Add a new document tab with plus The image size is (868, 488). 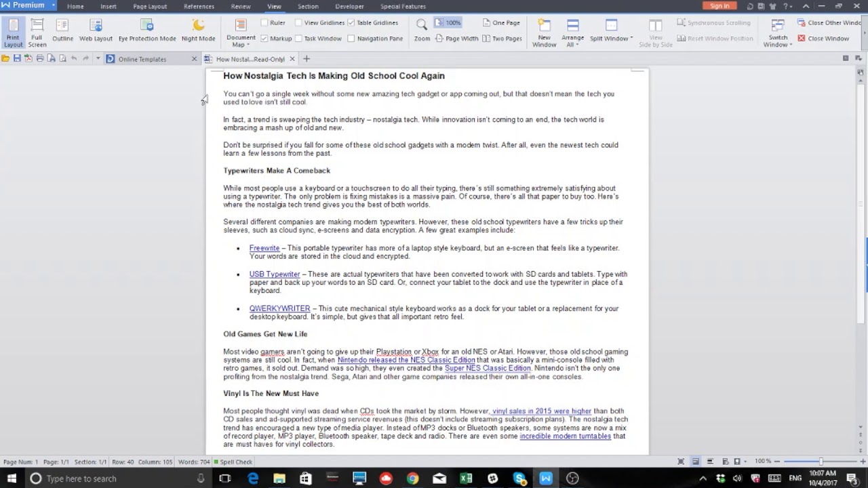pyautogui.click(x=307, y=59)
